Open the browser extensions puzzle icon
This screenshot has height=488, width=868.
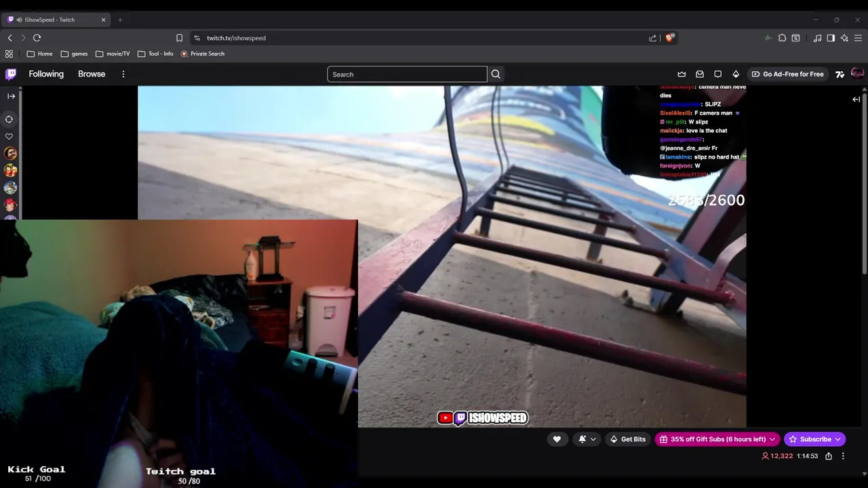pos(782,38)
